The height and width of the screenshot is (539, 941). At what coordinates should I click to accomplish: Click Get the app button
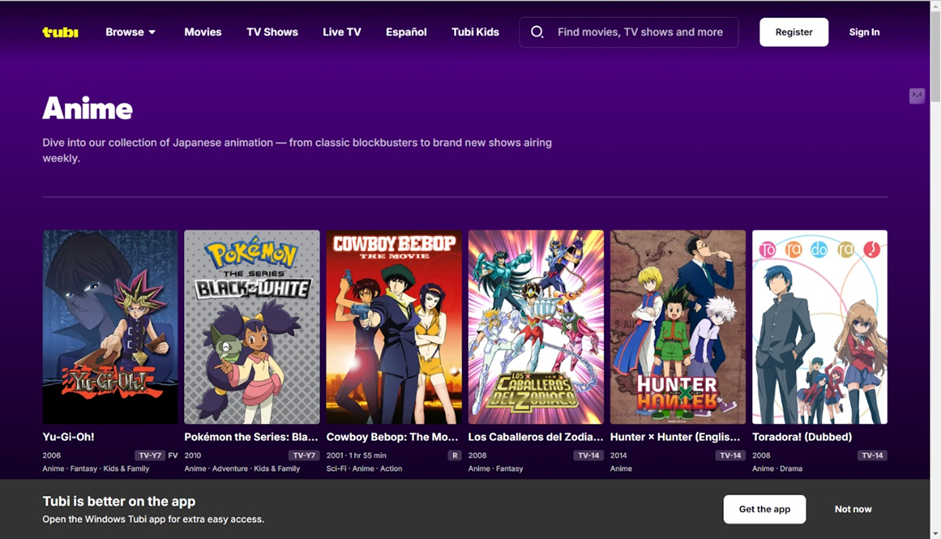[x=764, y=509]
